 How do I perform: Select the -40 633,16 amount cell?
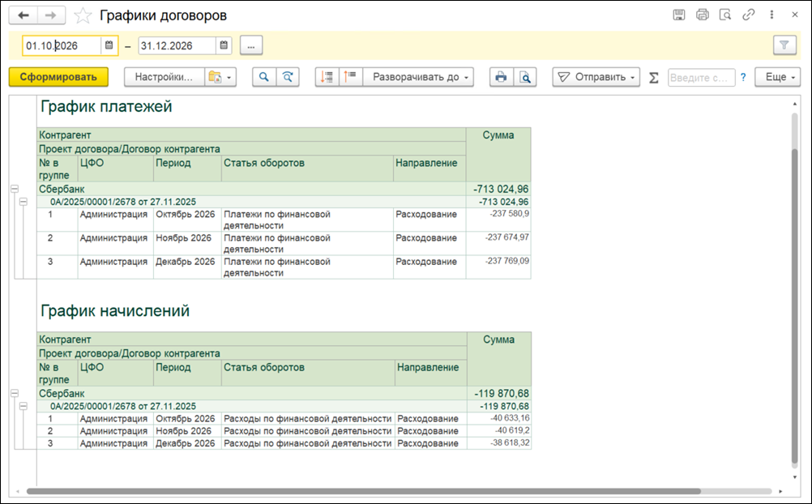click(x=498, y=419)
